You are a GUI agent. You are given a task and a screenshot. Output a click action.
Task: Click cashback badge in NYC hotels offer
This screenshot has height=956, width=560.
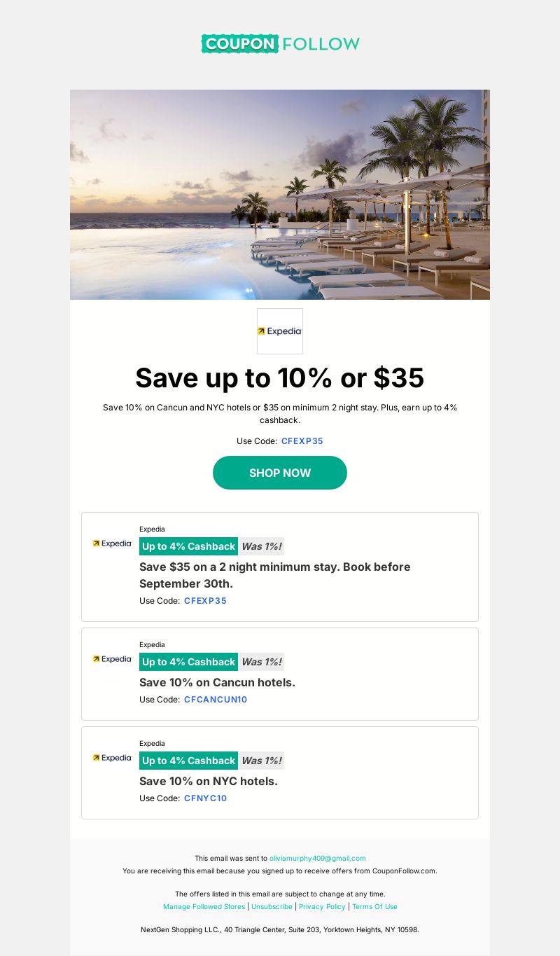[188, 761]
